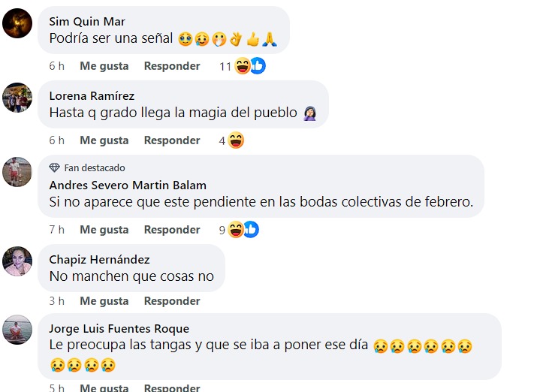Open the Sim Quin Mar name link
The height and width of the screenshot is (392, 540).
[87, 21]
